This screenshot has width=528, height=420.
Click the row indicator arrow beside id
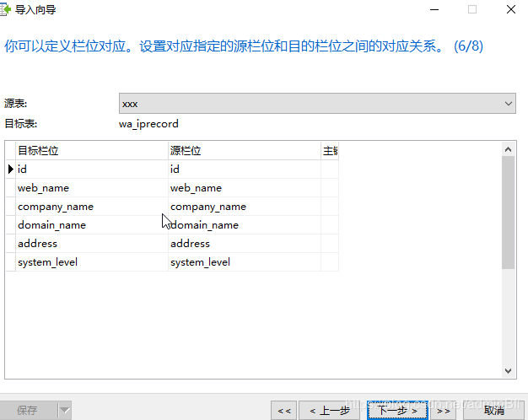click(x=10, y=169)
